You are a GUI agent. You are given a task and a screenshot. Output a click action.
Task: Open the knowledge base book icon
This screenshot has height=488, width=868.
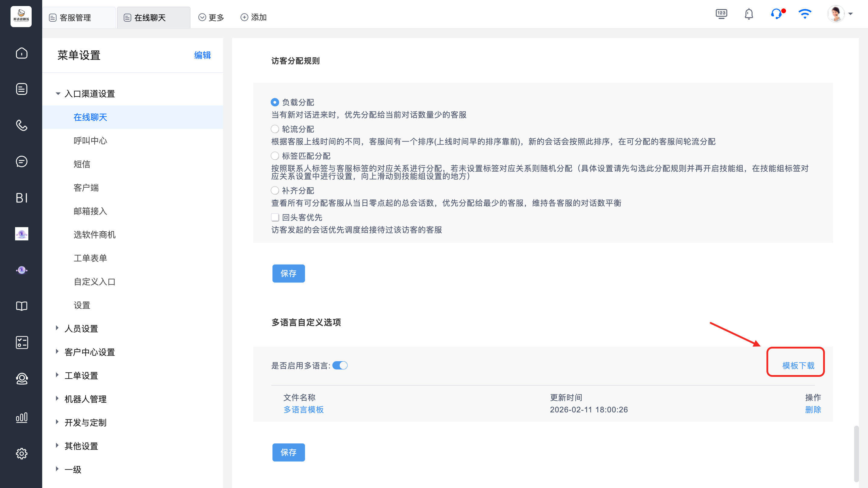click(22, 306)
